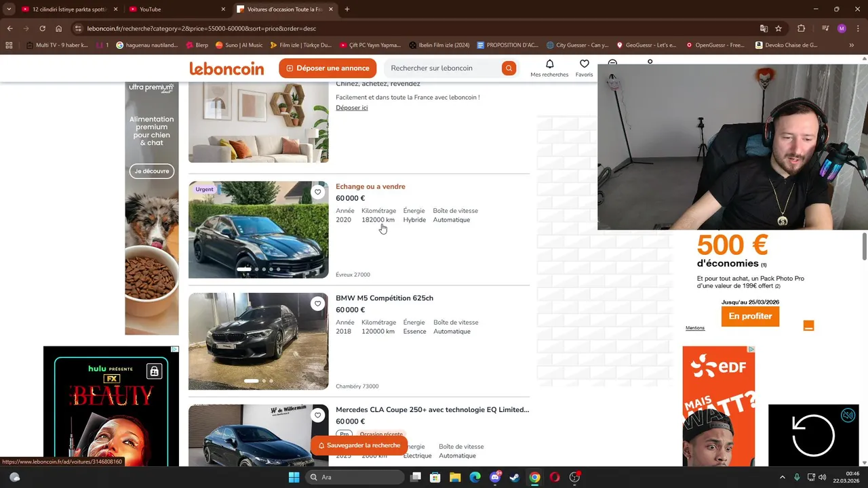The height and width of the screenshot is (488, 868).
Task: Open the Suno AI Music bookmark
Action: click(x=239, y=45)
